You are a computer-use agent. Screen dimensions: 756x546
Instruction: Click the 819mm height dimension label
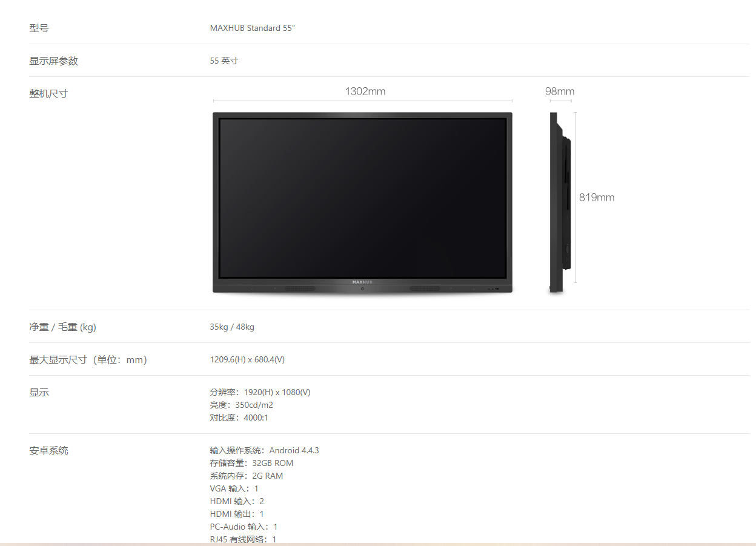pyautogui.click(x=596, y=198)
